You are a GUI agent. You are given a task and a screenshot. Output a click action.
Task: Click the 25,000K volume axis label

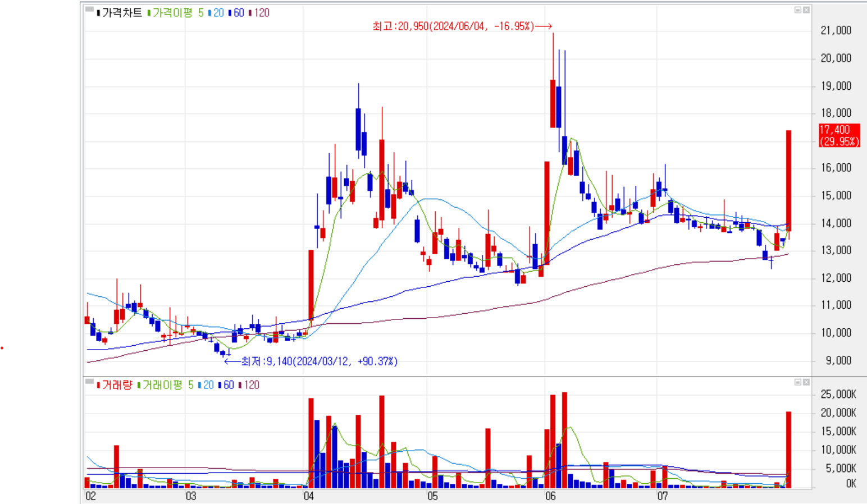[x=838, y=395]
